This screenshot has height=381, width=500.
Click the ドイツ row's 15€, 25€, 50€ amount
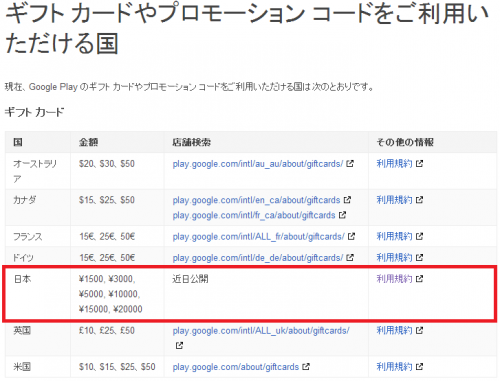(107, 258)
